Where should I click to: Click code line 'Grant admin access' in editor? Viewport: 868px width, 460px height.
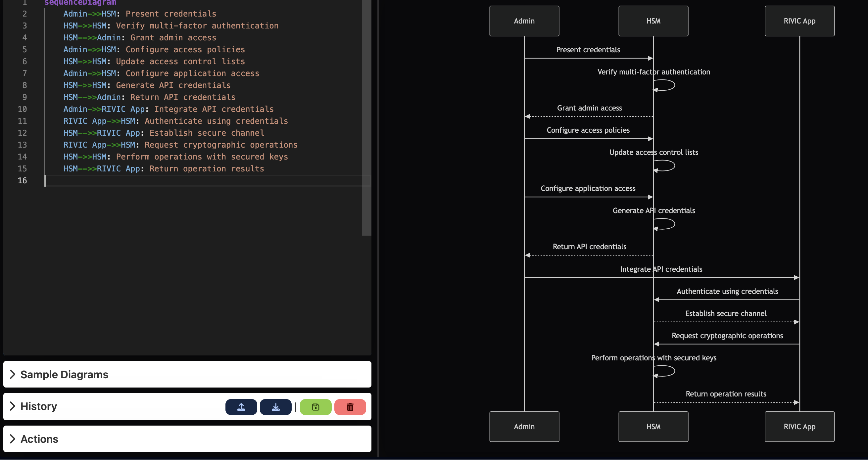140,38
